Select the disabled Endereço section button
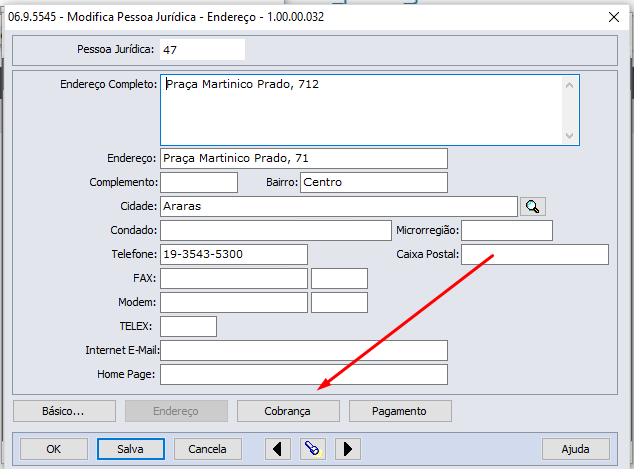The width and height of the screenshot is (634, 469). [176, 411]
